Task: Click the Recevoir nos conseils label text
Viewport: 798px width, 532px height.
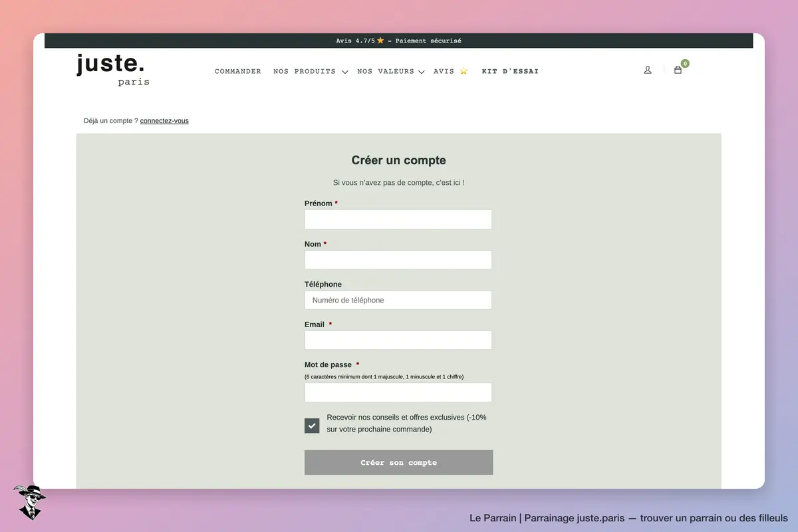Action: tap(406, 424)
